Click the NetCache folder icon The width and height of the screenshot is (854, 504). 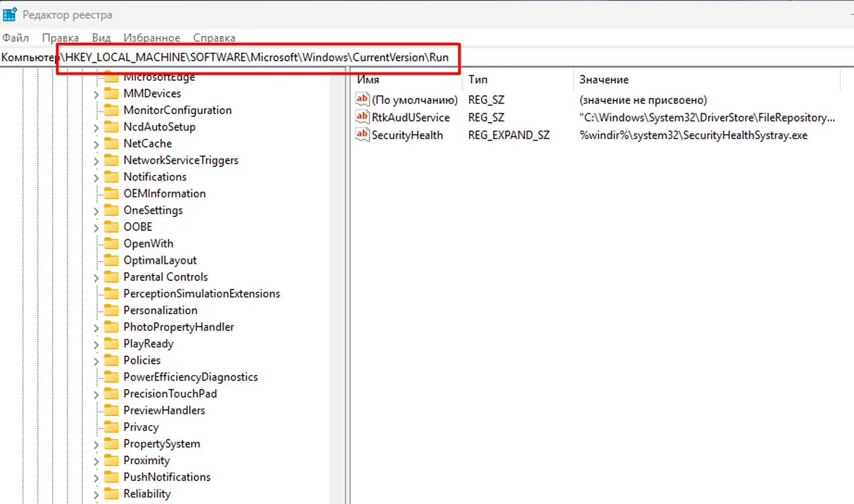111,143
